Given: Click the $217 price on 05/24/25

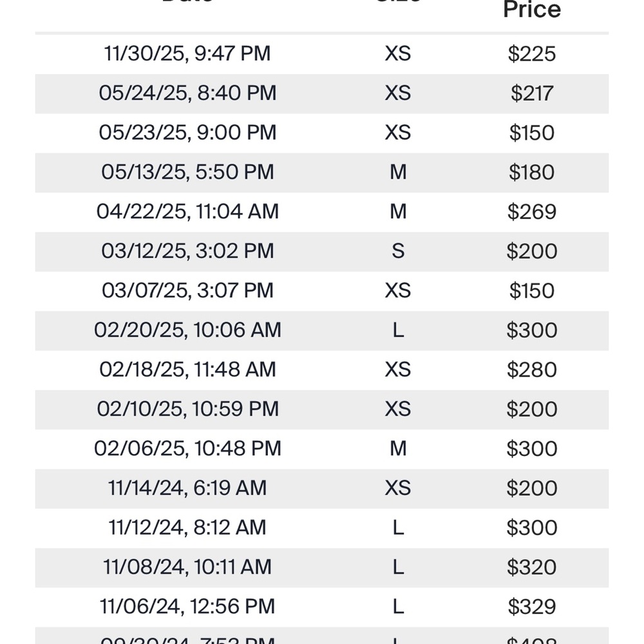Looking at the screenshot, I should 532,93.
